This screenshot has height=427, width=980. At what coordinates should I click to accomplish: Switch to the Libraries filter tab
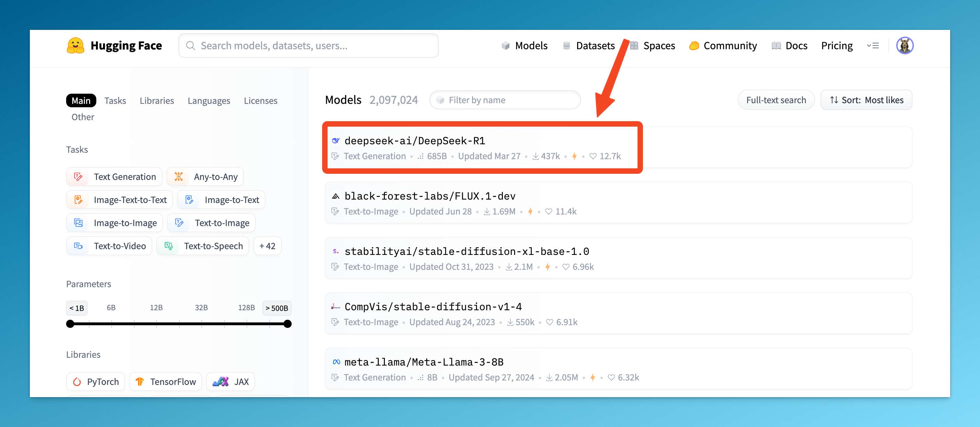(x=157, y=100)
